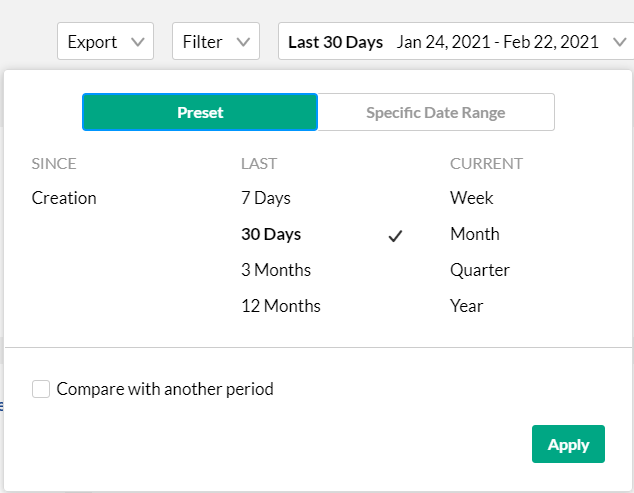Image resolution: width=634 pixels, height=493 pixels.
Task: Choose Last 30 Days preset
Action: click(271, 234)
